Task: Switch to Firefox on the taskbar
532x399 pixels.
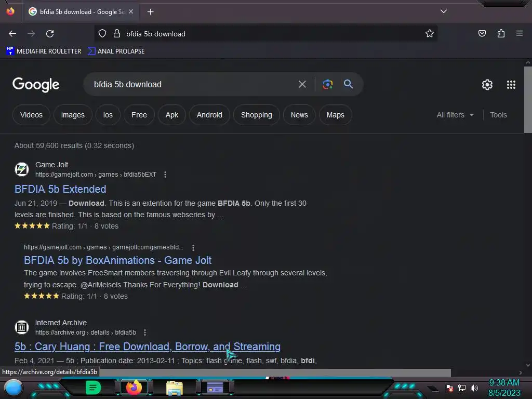Action: pos(134,388)
